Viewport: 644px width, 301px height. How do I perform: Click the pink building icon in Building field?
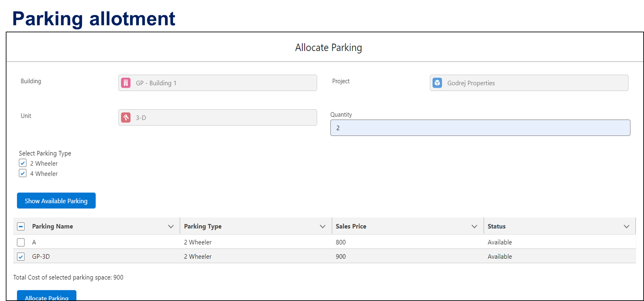(x=126, y=83)
